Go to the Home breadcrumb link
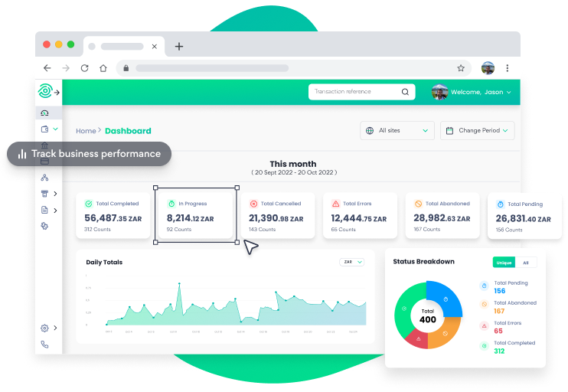The width and height of the screenshot is (568, 392). (86, 131)
